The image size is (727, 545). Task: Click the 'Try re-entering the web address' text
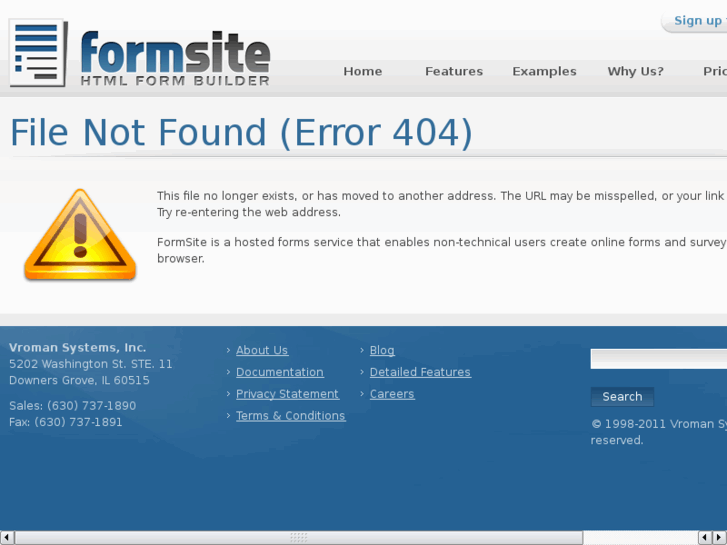249,212
